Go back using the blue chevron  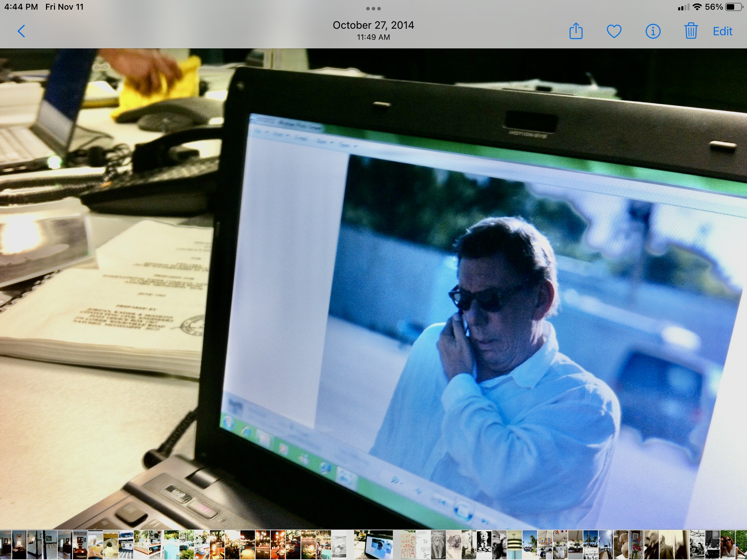coord(21,31)
